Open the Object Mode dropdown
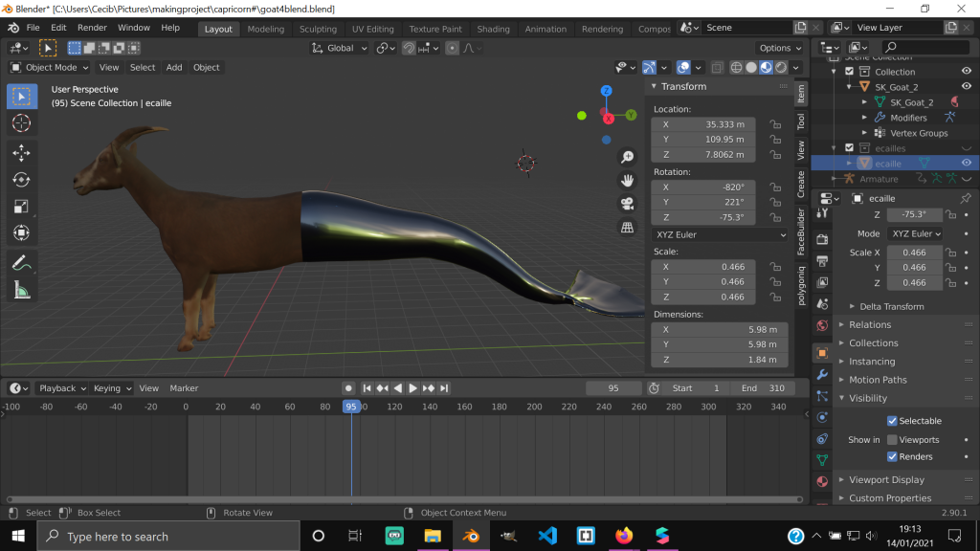 pyautogui.click(x=50, y=68)
